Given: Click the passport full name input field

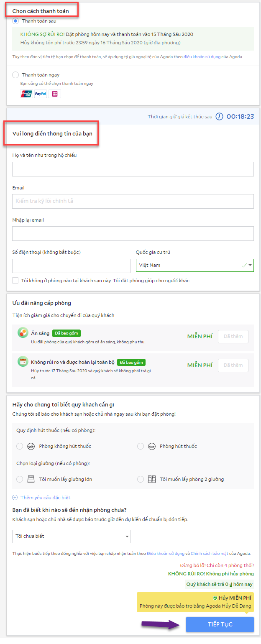Looking at the screenshot, I should coord(133,169).
